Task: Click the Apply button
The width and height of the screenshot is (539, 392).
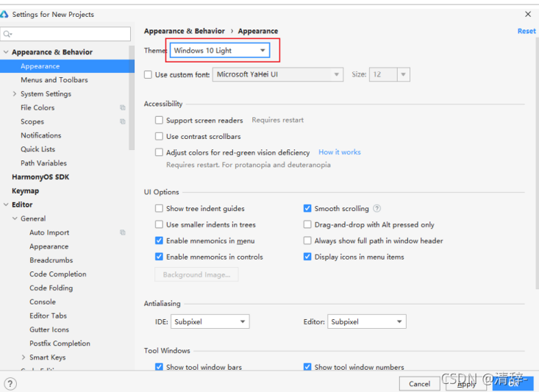Action: [466, 383]
